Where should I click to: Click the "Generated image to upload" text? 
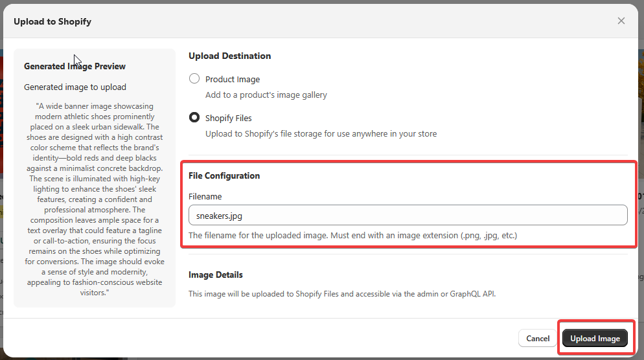click(x=75, y=87)
